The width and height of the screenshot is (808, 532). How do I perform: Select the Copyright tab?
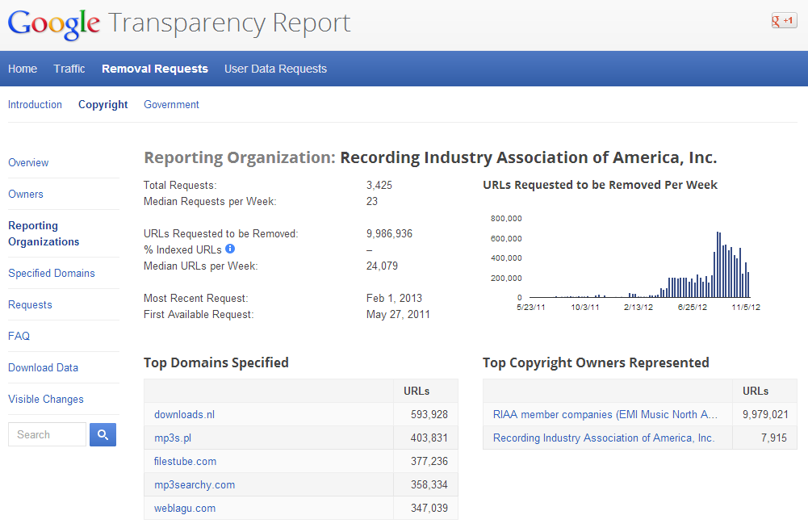tap(103, 105)
